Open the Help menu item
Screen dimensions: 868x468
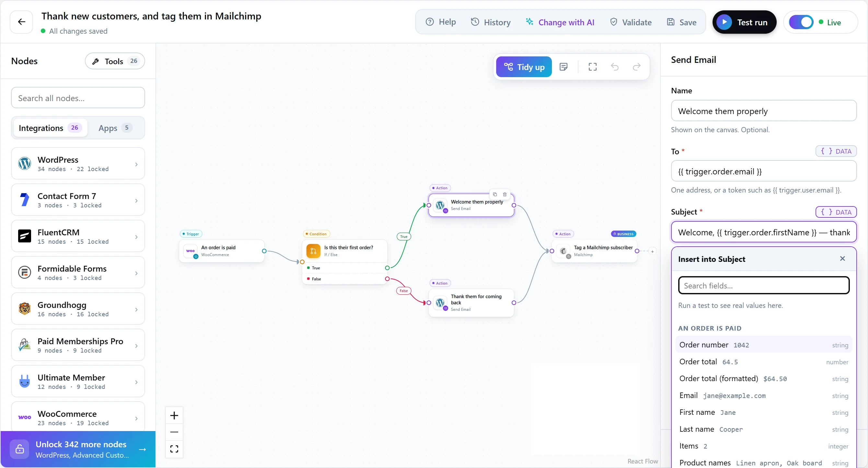tap(441, 22)
